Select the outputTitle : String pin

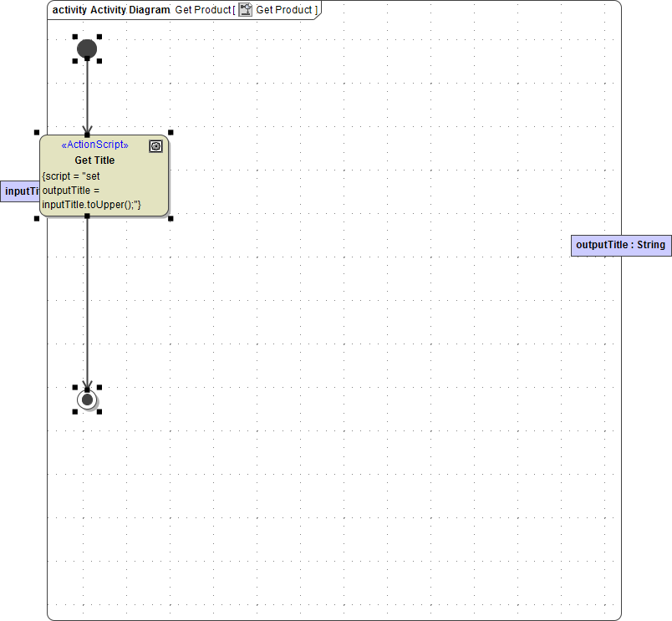621,245
